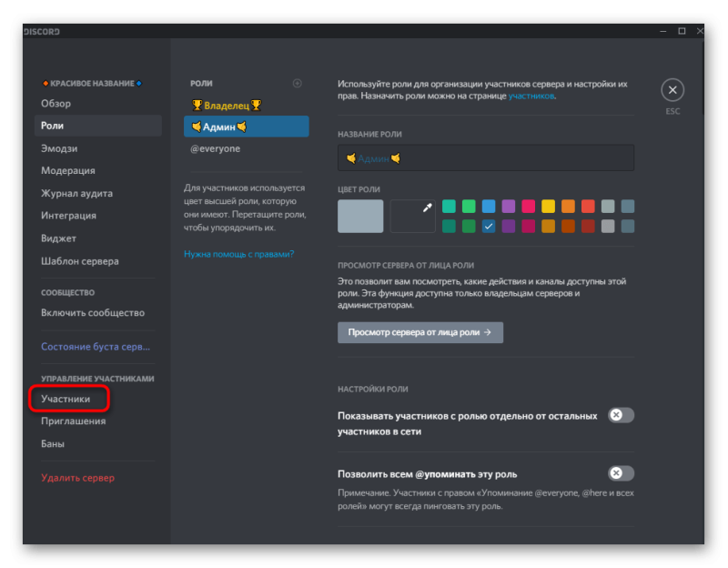Open the Участники section
The height and width of the screenshot is (568, 728).
click(x=98, y=399)
